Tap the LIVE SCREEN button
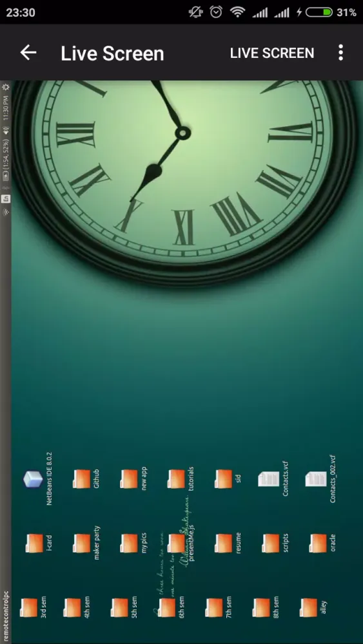The height and width of the screenshot is (644, 363). (x=271, y=53)
